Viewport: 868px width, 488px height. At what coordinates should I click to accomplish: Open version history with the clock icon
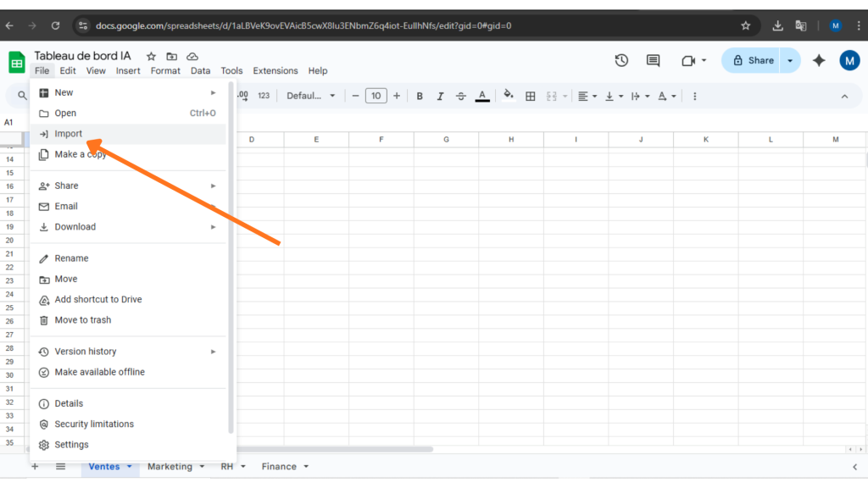(x=621, y=60)
